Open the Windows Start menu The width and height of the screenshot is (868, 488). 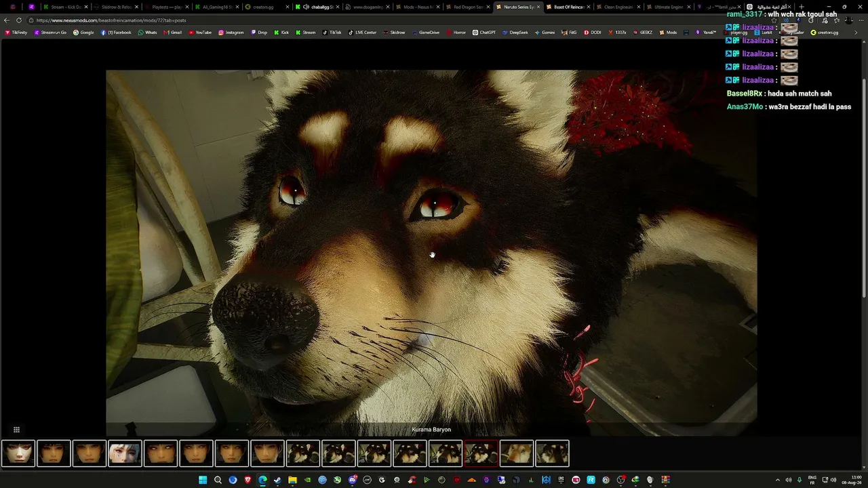pos(203,480)
